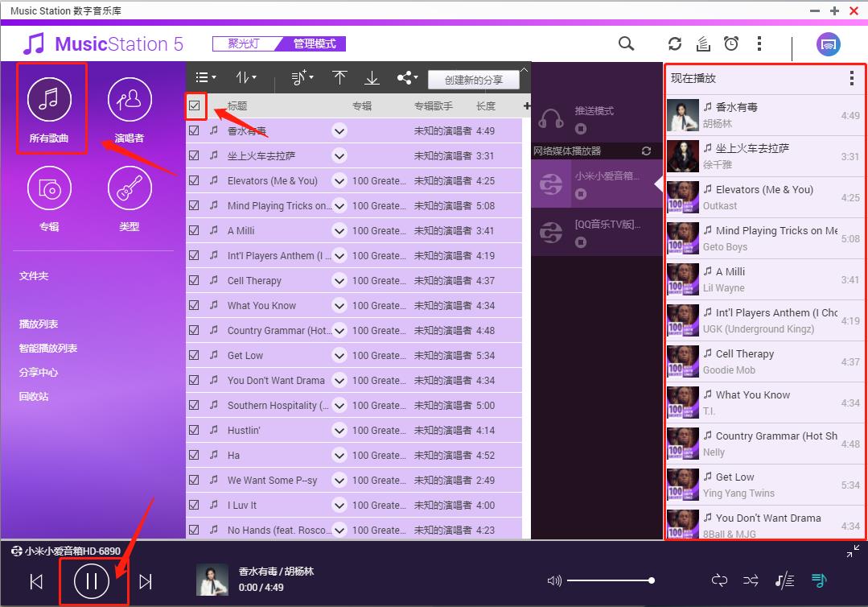Open the view mode list dropdown
This screenshot has height=607, width=868.
[205, 77]
